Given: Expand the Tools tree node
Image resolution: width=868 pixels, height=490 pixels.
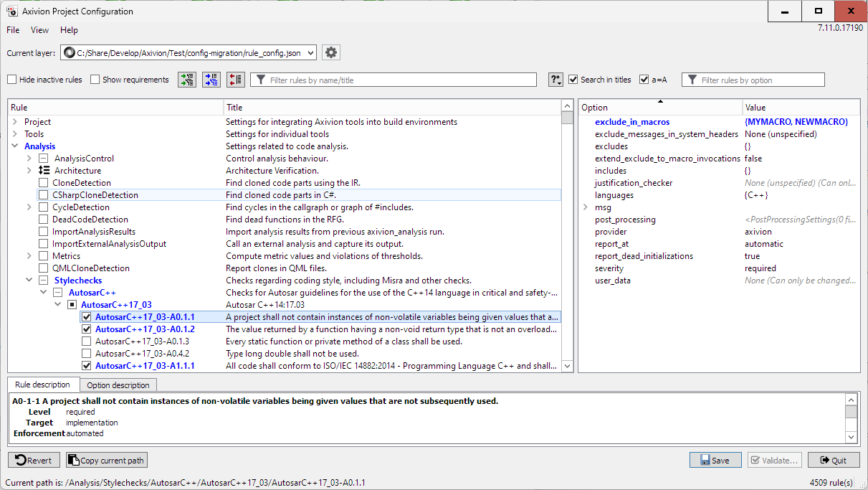Looking at the screenshot, I should click(x=15, y=134).
